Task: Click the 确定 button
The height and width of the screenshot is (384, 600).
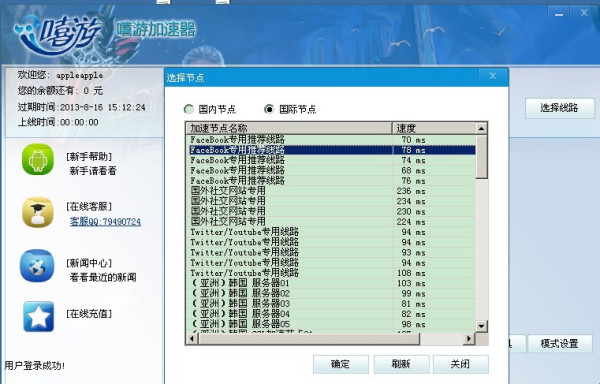Action: (341, 364)
